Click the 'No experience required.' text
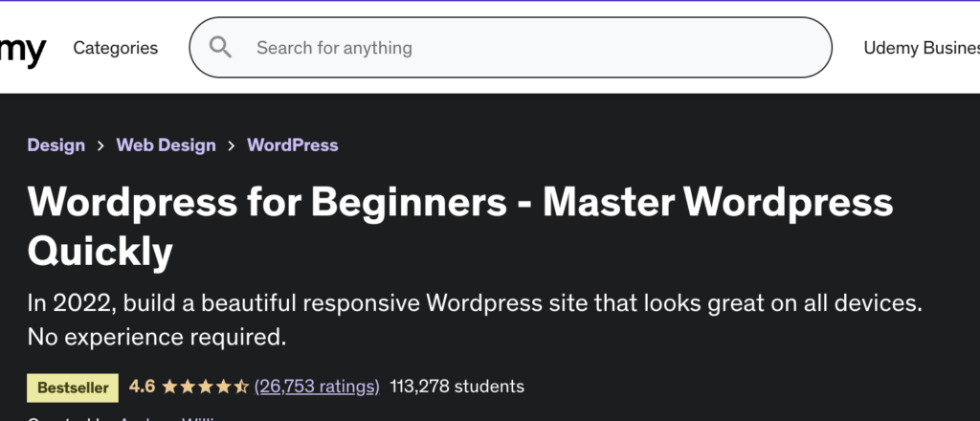 (x=157, y=338)
